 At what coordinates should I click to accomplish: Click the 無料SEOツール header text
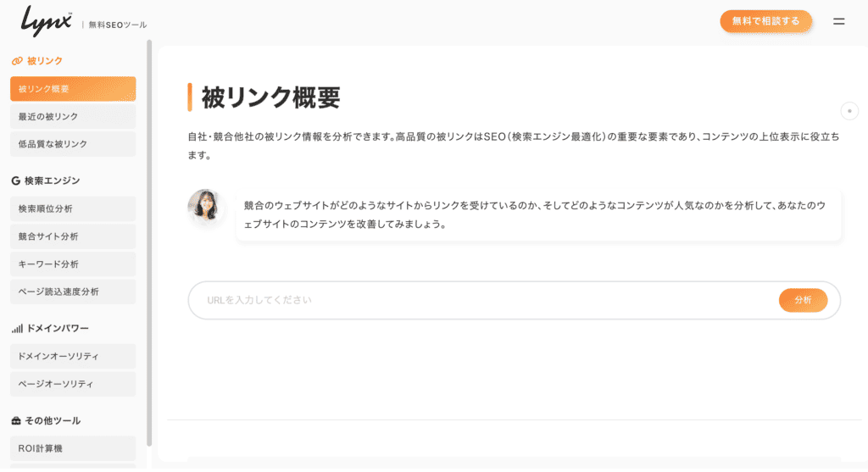[x=117, y=25]
